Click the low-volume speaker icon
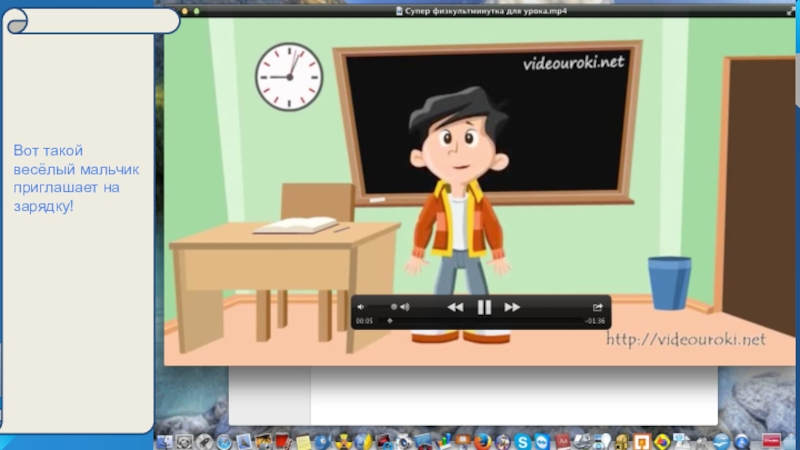 pos(361,307)
